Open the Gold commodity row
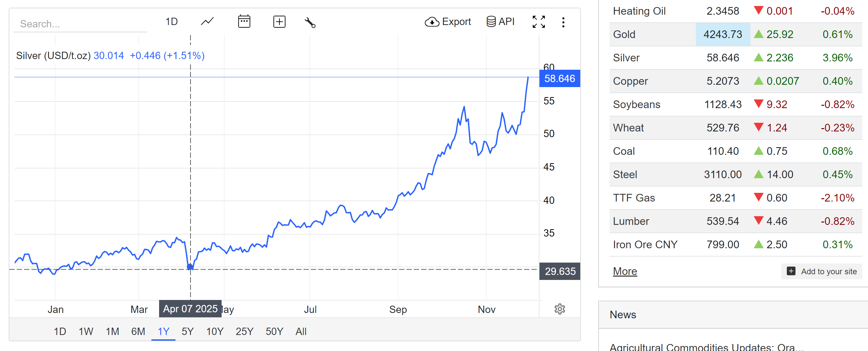Image resolution: width=868 pixels, height=351 pixels. pyautogui.click(x=736, y=34)
